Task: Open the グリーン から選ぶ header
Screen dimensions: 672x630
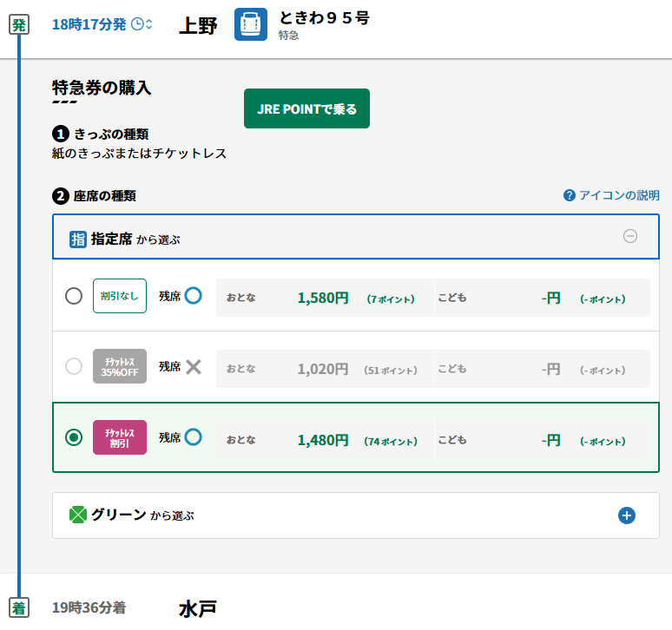Action: pyautogui.click(x=356, y=515)
